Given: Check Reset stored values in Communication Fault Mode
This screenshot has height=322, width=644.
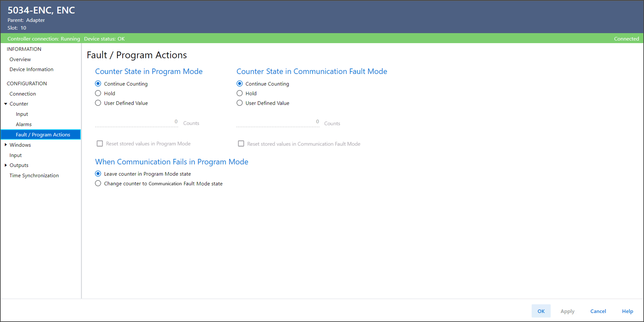Looking at the screenshot, I should 241,144.
